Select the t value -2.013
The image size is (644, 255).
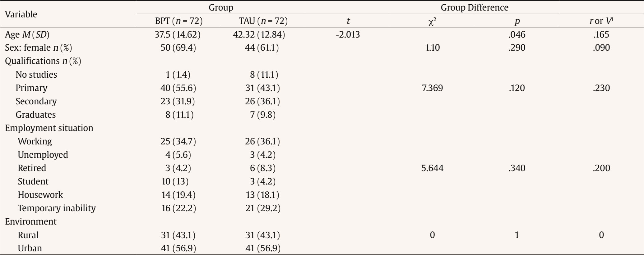point(348,34)
